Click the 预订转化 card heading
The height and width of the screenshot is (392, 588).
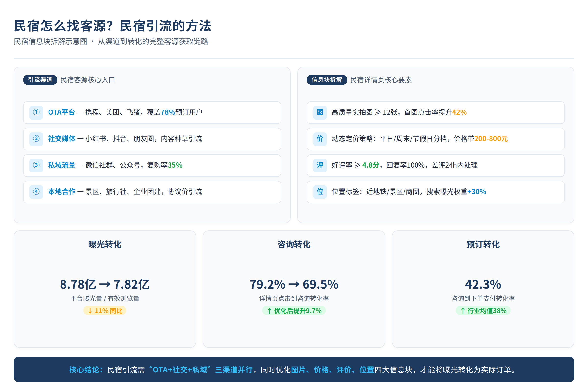pos(483,245)
